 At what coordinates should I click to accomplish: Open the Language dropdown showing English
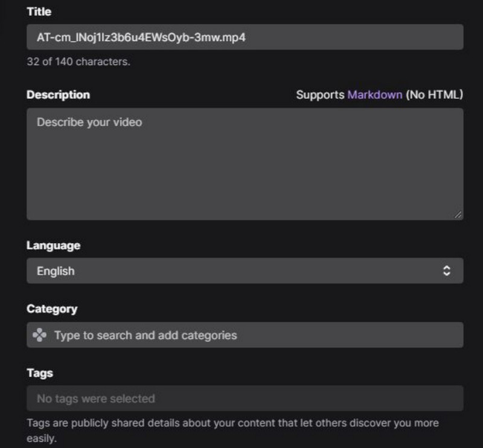coord(245,271)
